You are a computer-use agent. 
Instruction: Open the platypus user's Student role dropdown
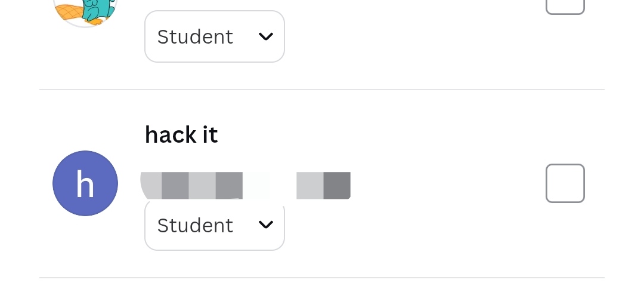(x=214, y=36)
